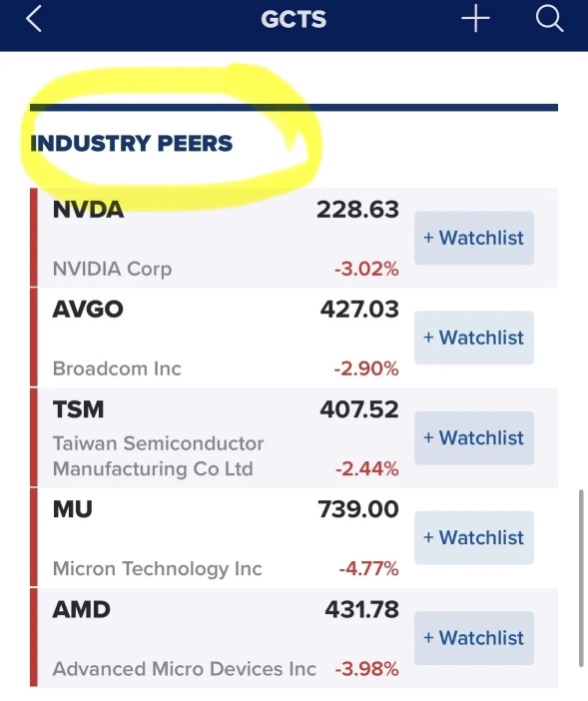588x701 pixels.
Task: Open the NVDA ticker row
Action: (x=294, y=238)
